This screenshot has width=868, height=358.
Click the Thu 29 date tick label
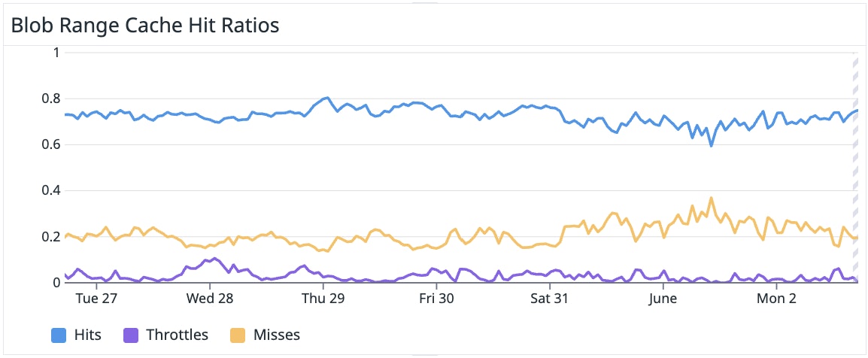[323, 299]
